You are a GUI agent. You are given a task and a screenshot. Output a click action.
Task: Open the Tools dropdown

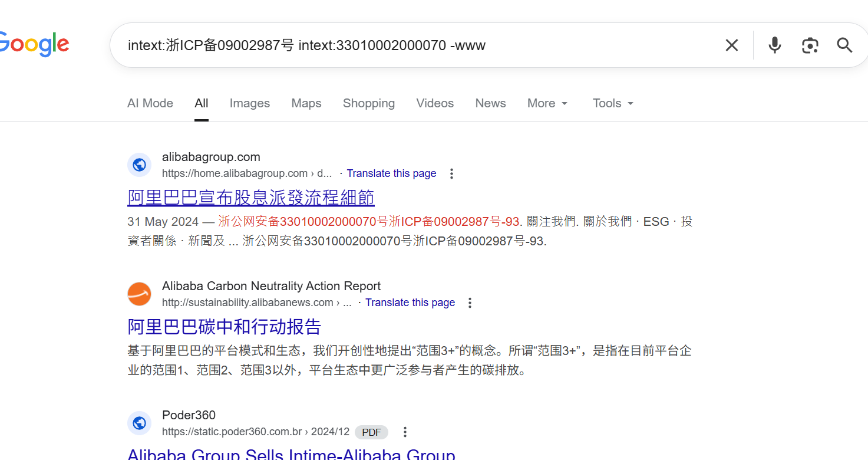(612, 103)
